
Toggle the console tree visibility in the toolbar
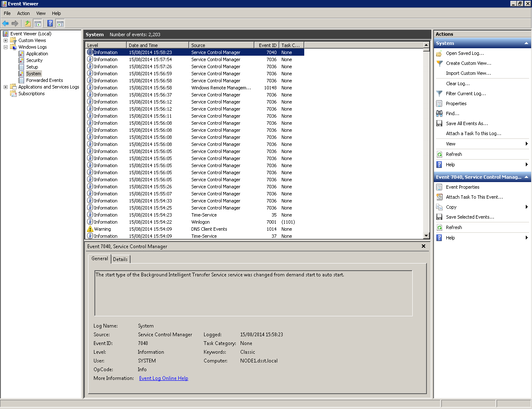tap(38, 23)
